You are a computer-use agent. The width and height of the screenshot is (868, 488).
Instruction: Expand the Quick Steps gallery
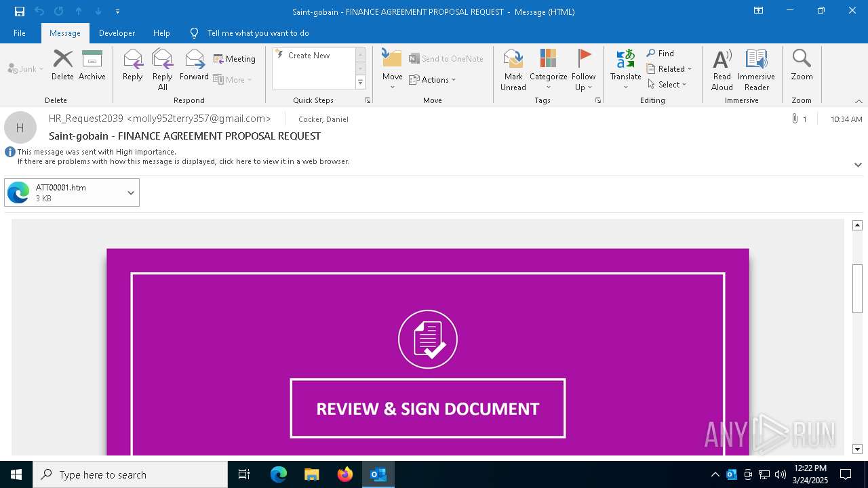[360, 83]
